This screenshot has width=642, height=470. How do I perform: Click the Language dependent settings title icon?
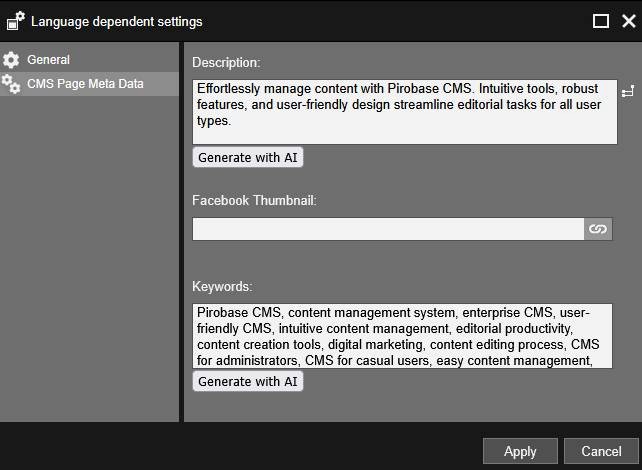(x=15, y=21)
